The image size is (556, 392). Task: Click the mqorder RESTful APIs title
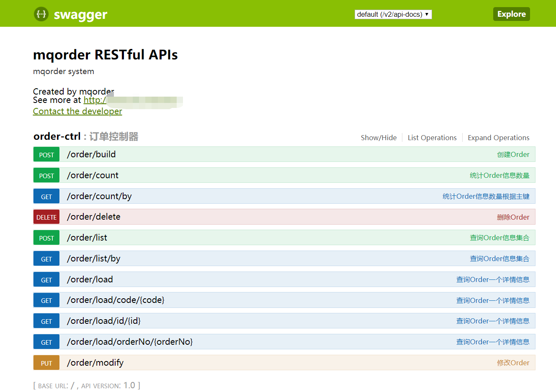(x=106, y=55)
